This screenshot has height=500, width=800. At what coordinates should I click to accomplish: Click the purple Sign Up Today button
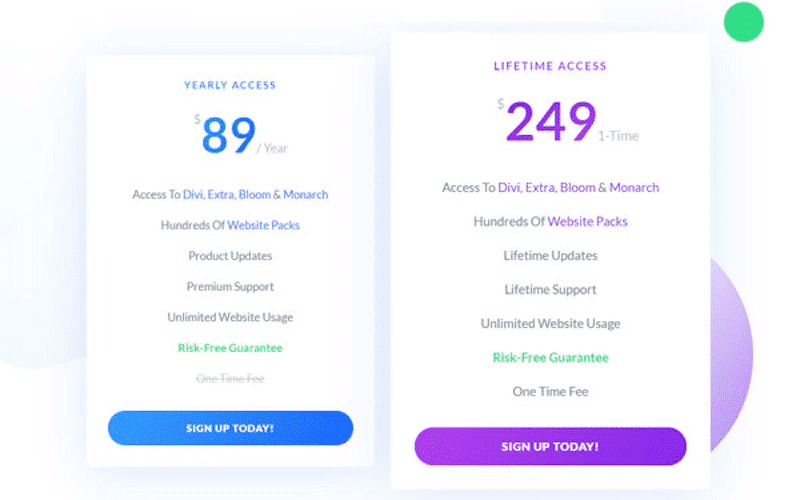click(x=550, y=446)
